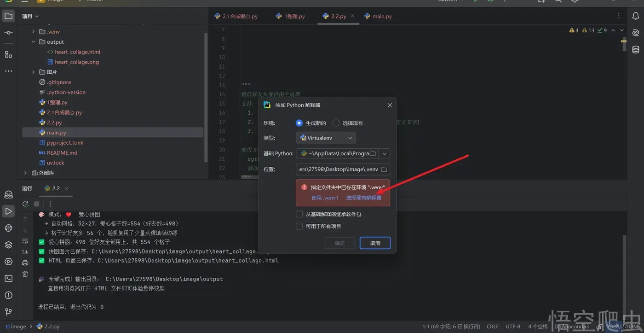Screen dimensions: 644x333
Task: Select .gitignore in project tree
Action: pyautogui.click(x=55, y=82)
